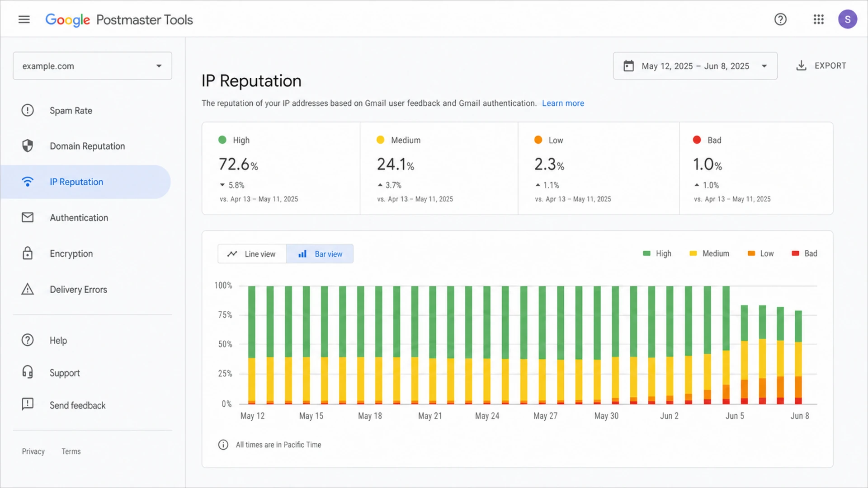Screen dimensions: 868x488
Task: Open the Privacy link
Action: [x=33, y=451]
